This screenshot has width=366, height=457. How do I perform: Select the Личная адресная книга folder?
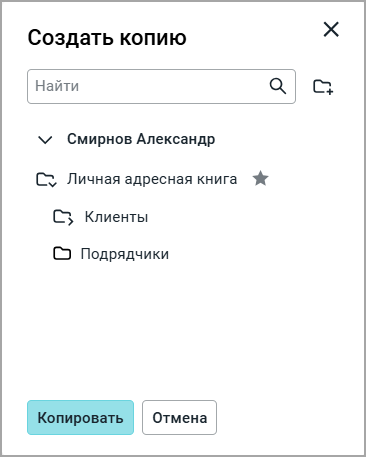tap(152, 179)
